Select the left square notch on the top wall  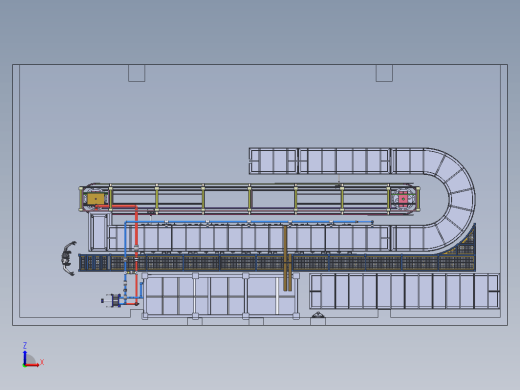tap(137, 73)
